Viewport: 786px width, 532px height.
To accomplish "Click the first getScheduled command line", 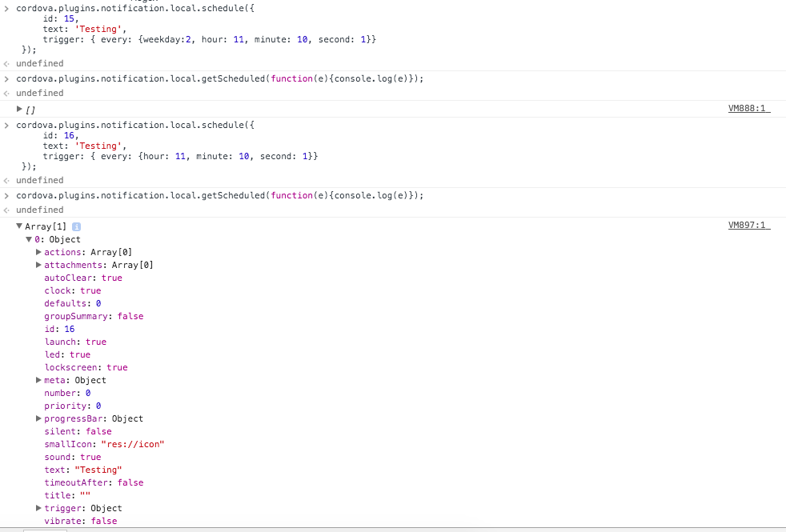I will (x=219, y=78).
